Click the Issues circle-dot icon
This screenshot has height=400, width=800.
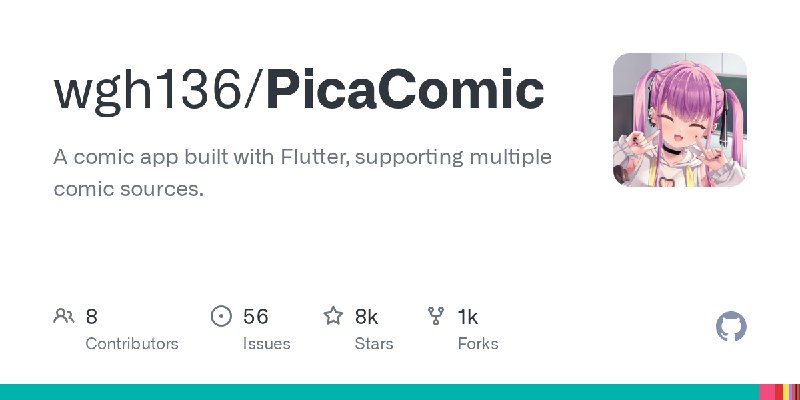tap(222, 317)
